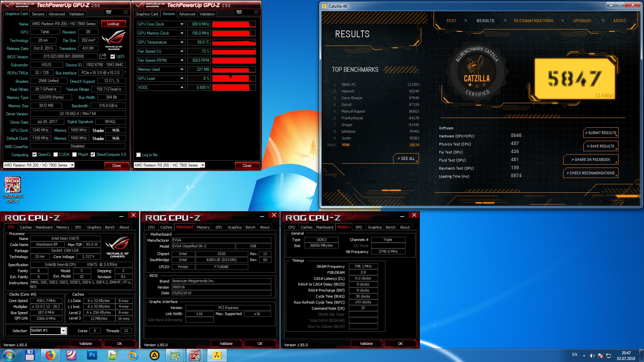Open GPU selector in Graphics Card window

click(x=72, y=165)
